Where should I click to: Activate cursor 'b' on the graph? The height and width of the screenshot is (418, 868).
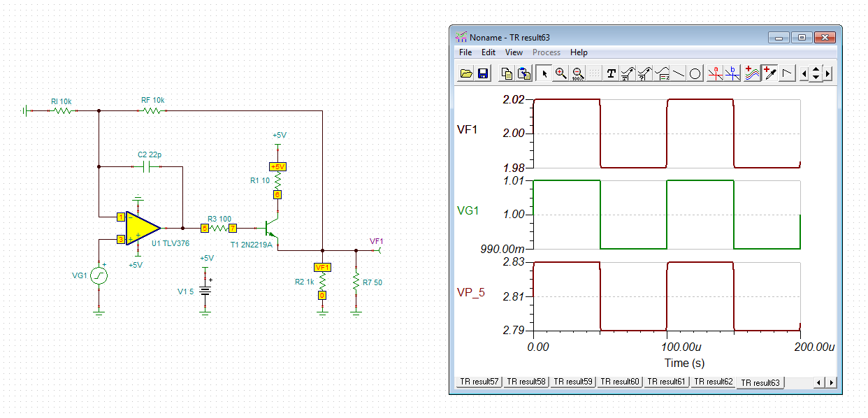(732, 73)
